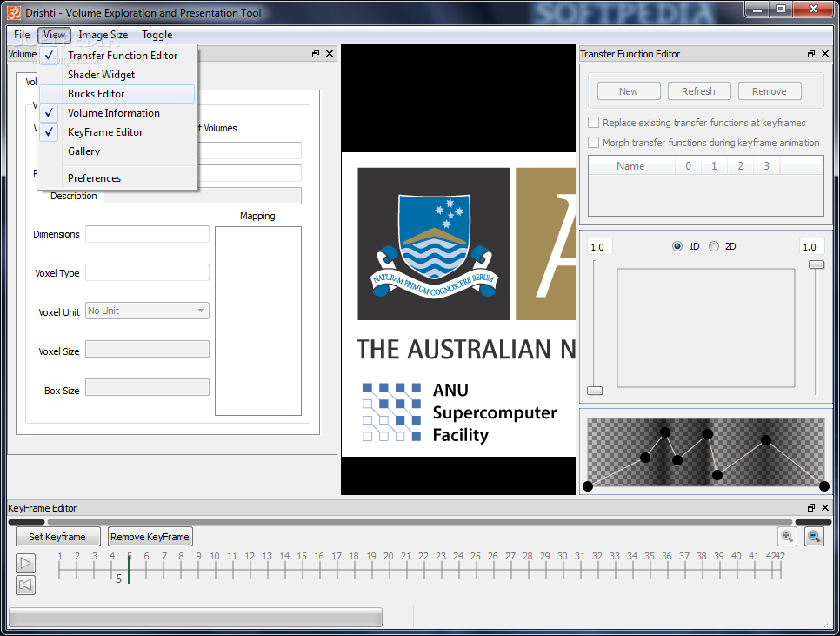This screenshot has height=636, width=840.
Task: Click the Mapping list box
Action: pos(258,321)
